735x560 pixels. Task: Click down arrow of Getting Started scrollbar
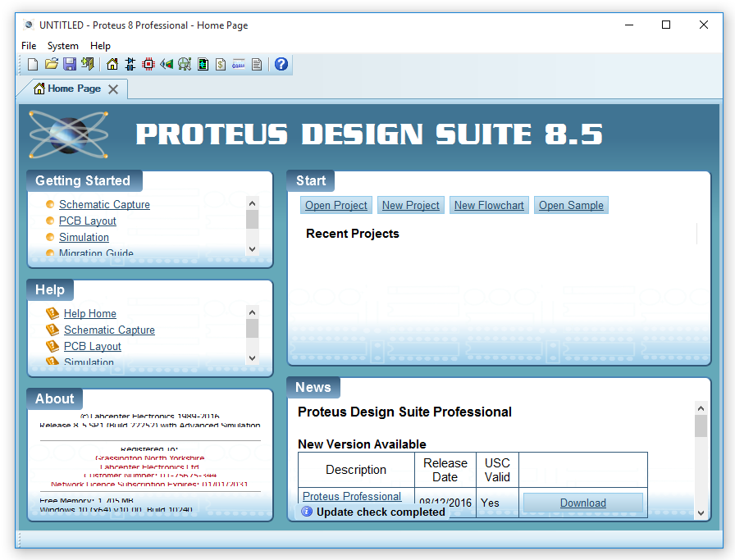point(252,248)
